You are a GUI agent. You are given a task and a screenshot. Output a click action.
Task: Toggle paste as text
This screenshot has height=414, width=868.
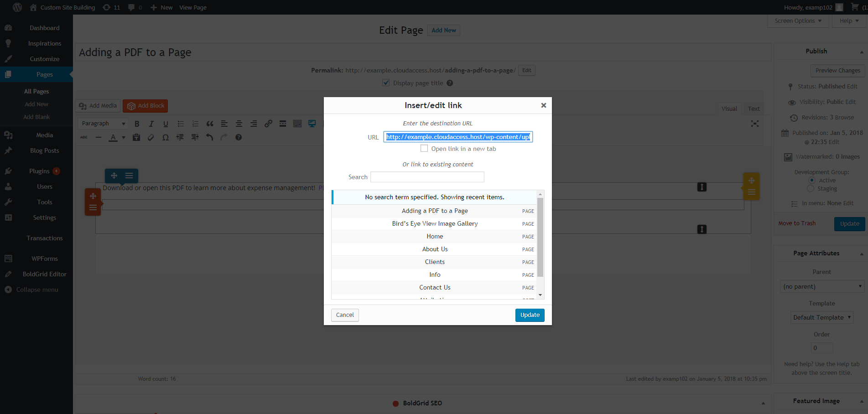click(136, 137)
